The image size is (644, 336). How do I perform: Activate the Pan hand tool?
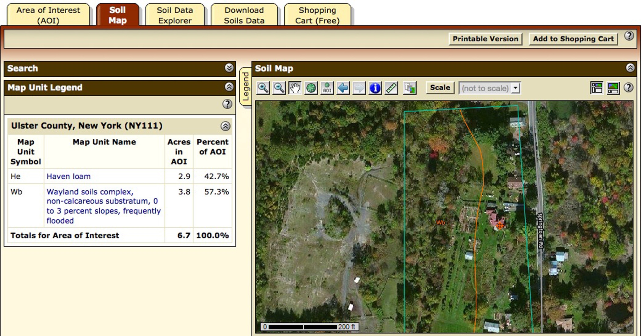[295, 88]
